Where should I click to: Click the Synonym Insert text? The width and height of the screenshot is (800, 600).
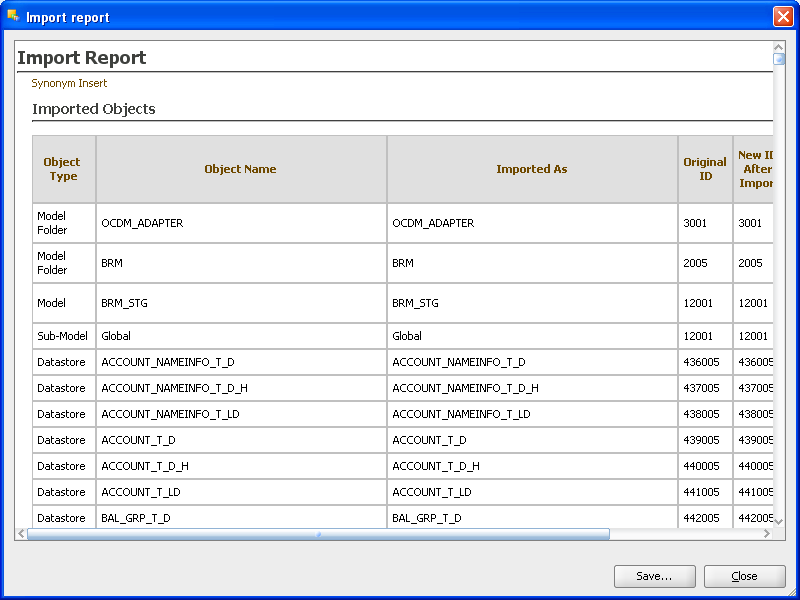click(x=69, y=83)
